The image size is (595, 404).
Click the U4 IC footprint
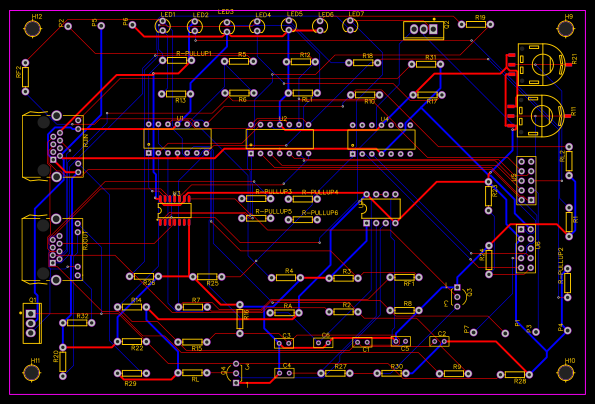pos(381,140)
